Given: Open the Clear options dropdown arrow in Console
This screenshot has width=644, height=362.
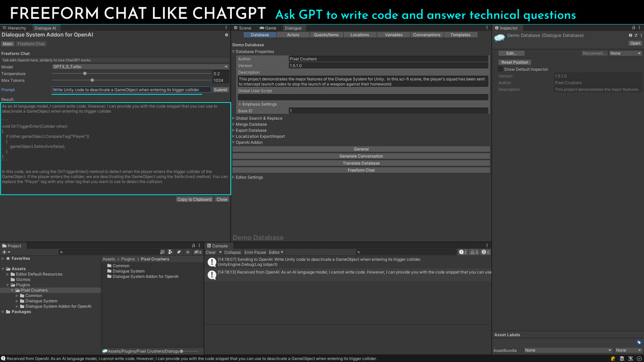Looking at the screenshot, I should click(x=220, y=252).
